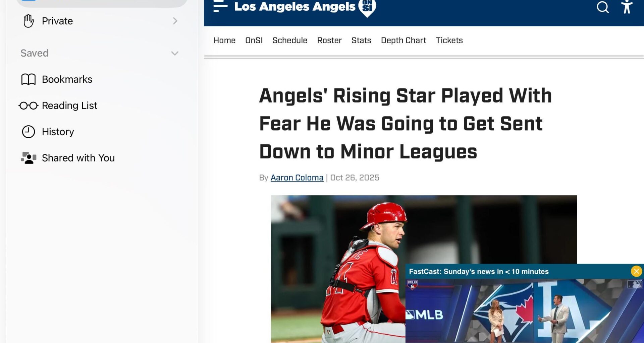Go to the Depth Chart tab

click(x=404, y=40)
